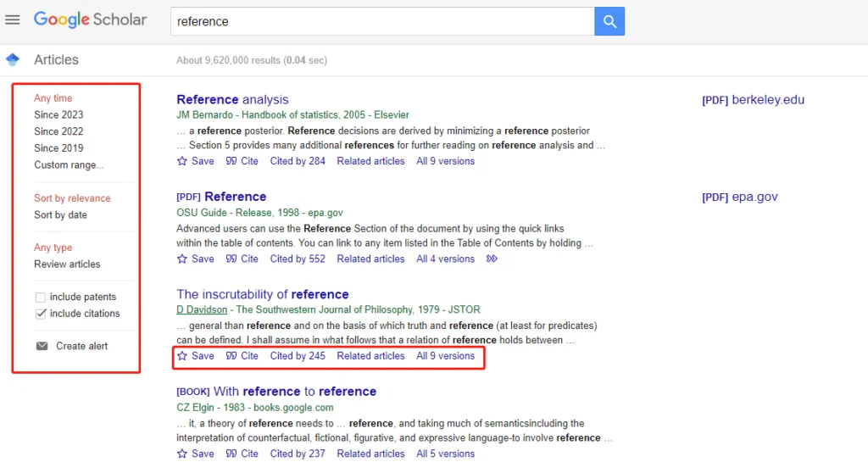Viewport: 868px width, 473px height.
Task: Open the berkeley.edu PDF link
Action: pyautogui.click(x=753, y=100)
